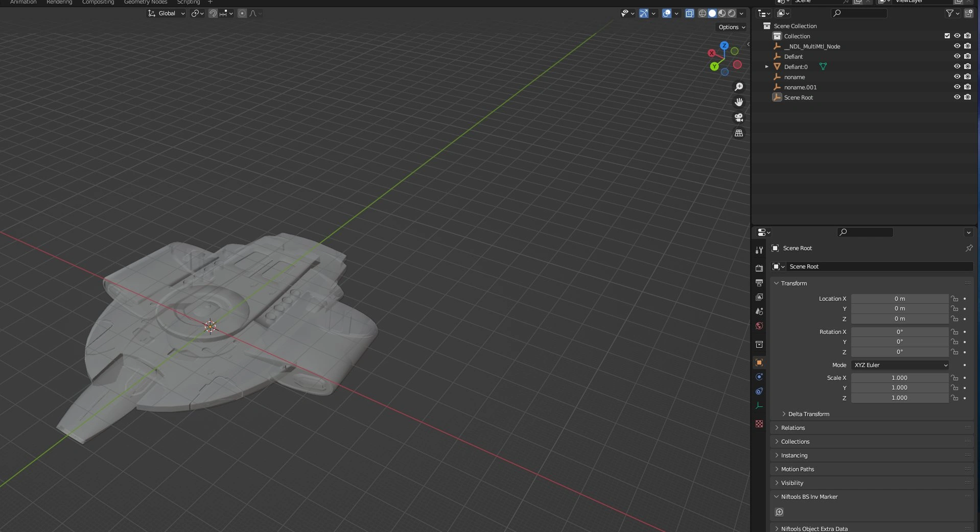Switch perspective/orthographic with the grid gizmo
980x532 pixels.
pyautogui.click(x=739, y=133)
